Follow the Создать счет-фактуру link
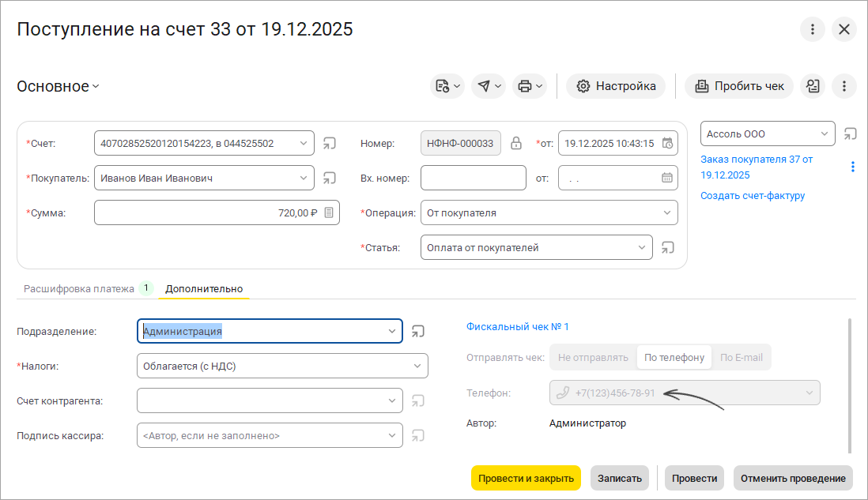The image size is (868, 500). [x=753, y=195]
